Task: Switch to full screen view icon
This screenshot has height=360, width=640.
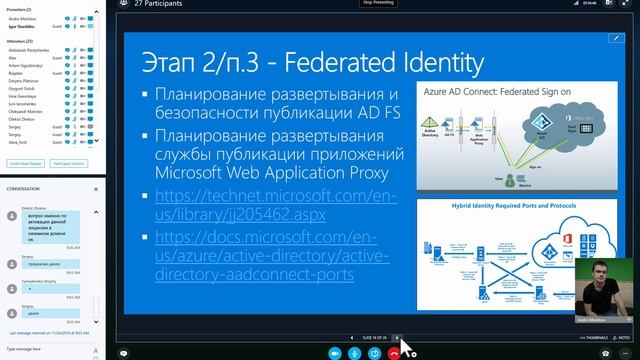Action: pos(625,3)
